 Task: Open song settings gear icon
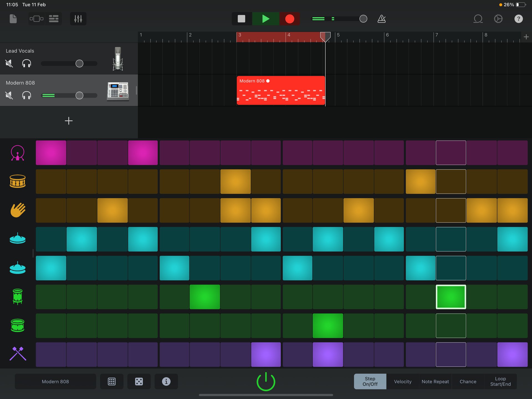[498, 19]
